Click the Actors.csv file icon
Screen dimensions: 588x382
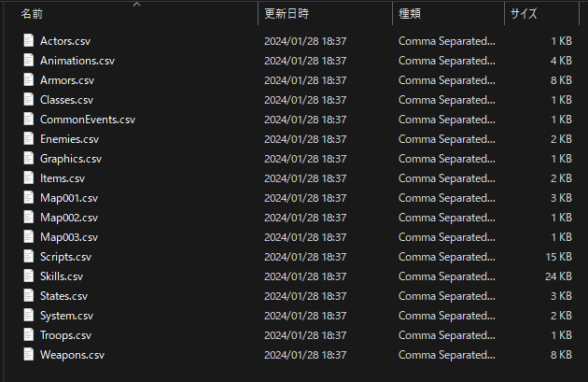(x=29, y=40)
